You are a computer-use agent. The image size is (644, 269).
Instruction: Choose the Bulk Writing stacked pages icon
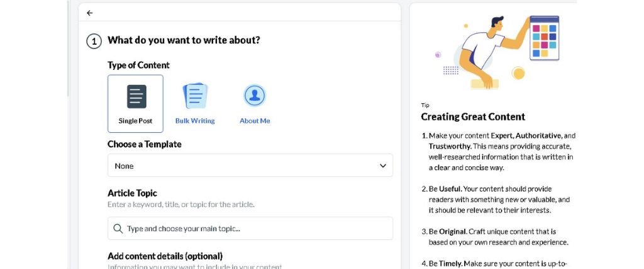(x=195, y=96)
